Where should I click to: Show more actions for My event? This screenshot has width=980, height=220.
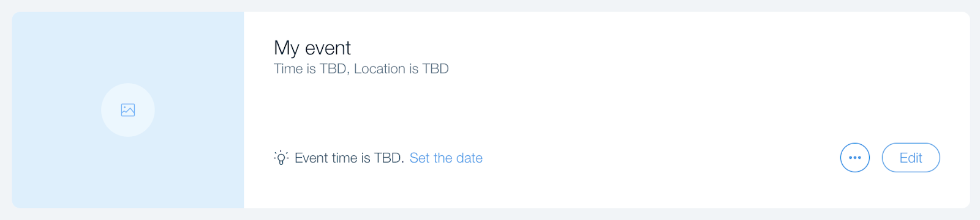click(x=855, y=158)
